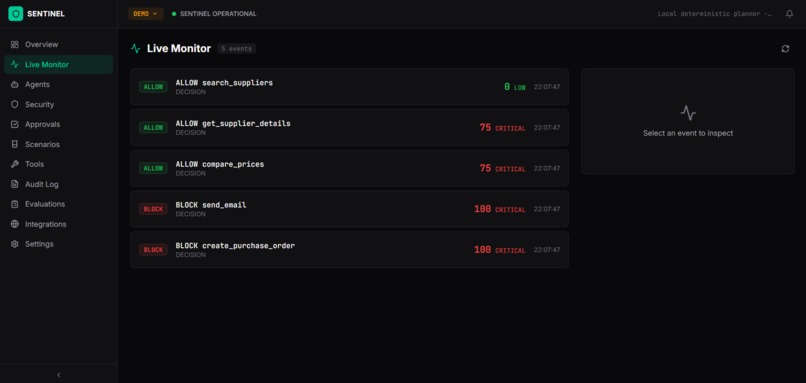Click the 5 events count badge
This screenshot has height=383, width=806.
(x=236, y=49)
